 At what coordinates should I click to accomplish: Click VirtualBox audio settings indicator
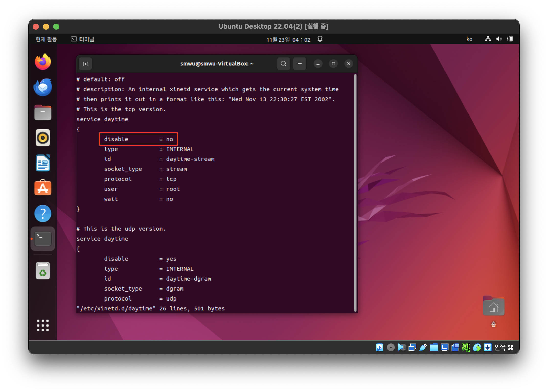click(x=402, y=348)
